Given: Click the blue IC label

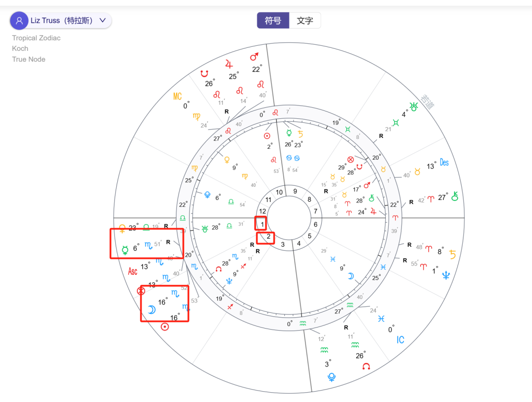Looking at the screenshot, I should point(400,340).
